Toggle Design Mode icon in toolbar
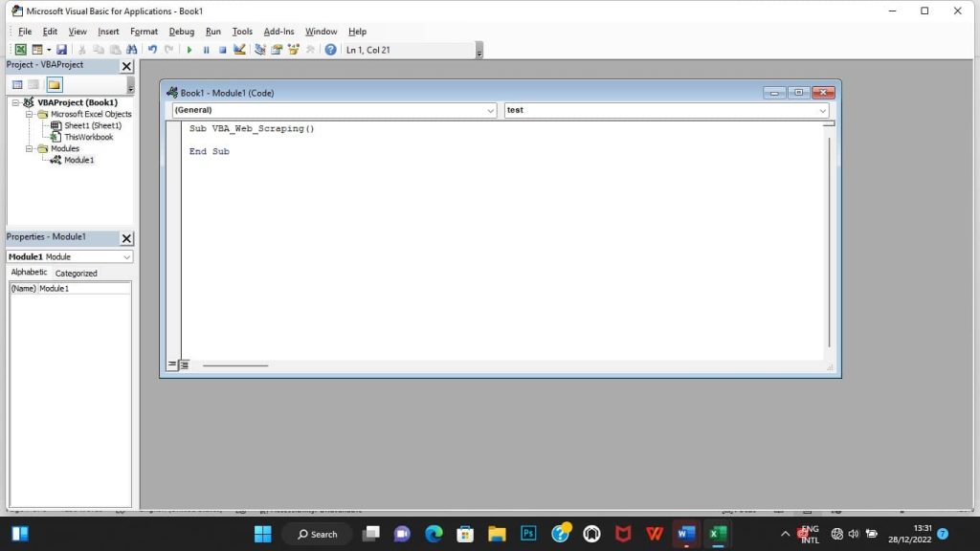 pyautogui.click(x=239, y=50)
